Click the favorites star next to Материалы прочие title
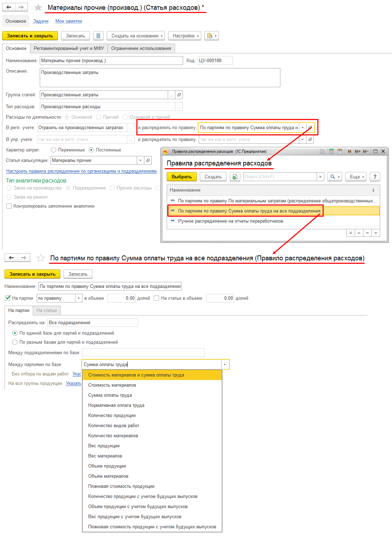The height and width of the screenshot is (537, 392). coord(38,7)
